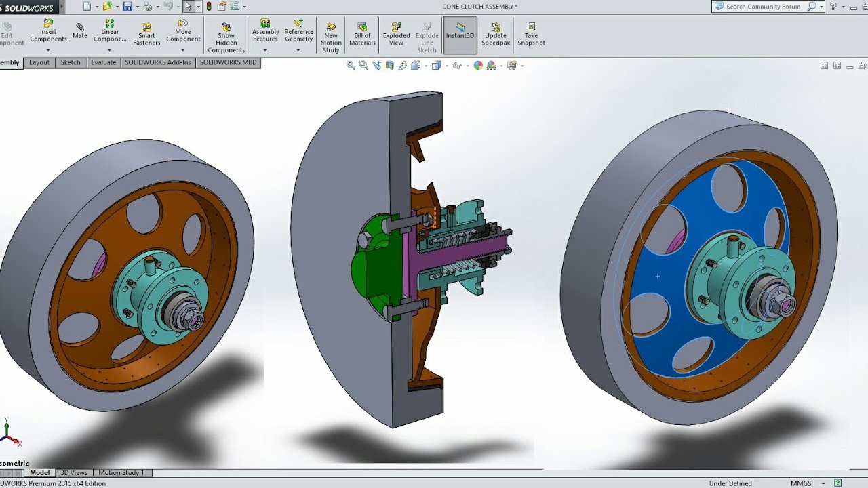The width and height of the screenshot is (868, 488).
Task: Click Display Style cube icon
Action: (x=436, y=66)
